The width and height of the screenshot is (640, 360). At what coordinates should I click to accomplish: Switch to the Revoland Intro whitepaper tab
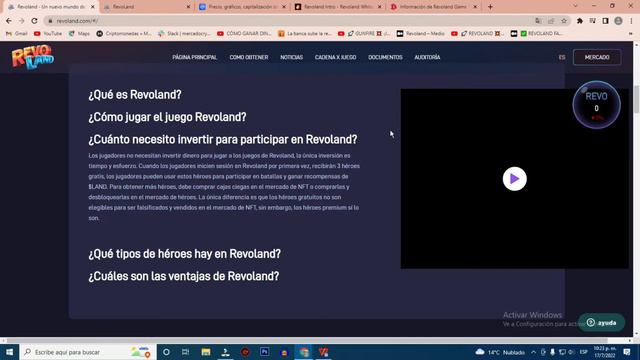[338, 7]
